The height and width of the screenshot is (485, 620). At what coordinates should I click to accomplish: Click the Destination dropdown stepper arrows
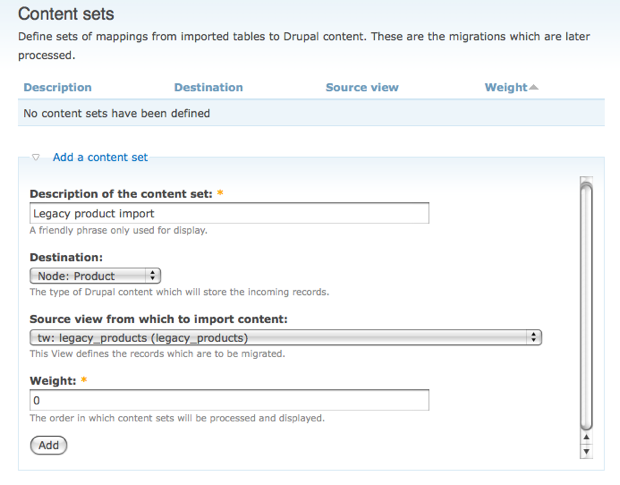152,276
